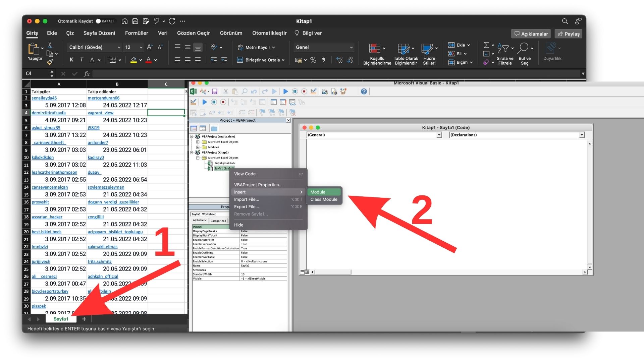Click the Run Macro play icon in VBA standard toolbar

point(285,92)
